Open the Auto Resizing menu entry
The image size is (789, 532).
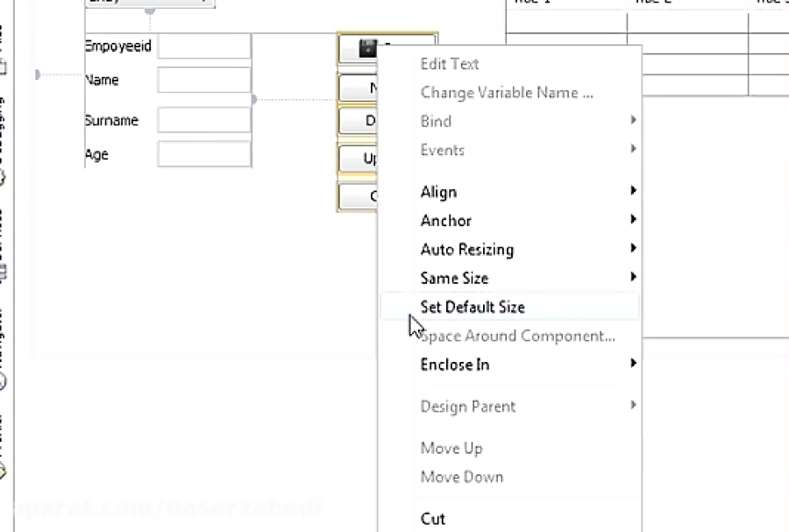click(x=467, y=249)
